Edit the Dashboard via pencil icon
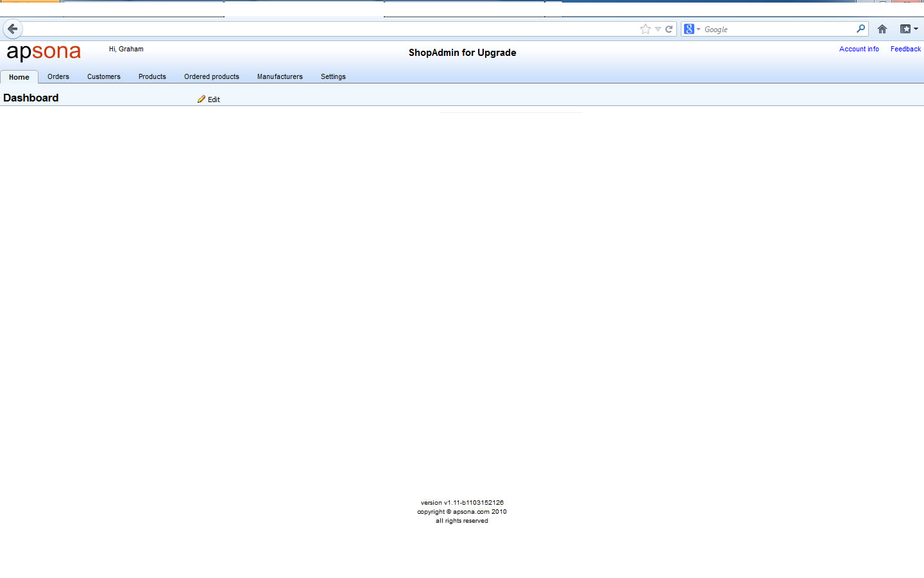Screen dimensions: 924x578 coord(201,99)
